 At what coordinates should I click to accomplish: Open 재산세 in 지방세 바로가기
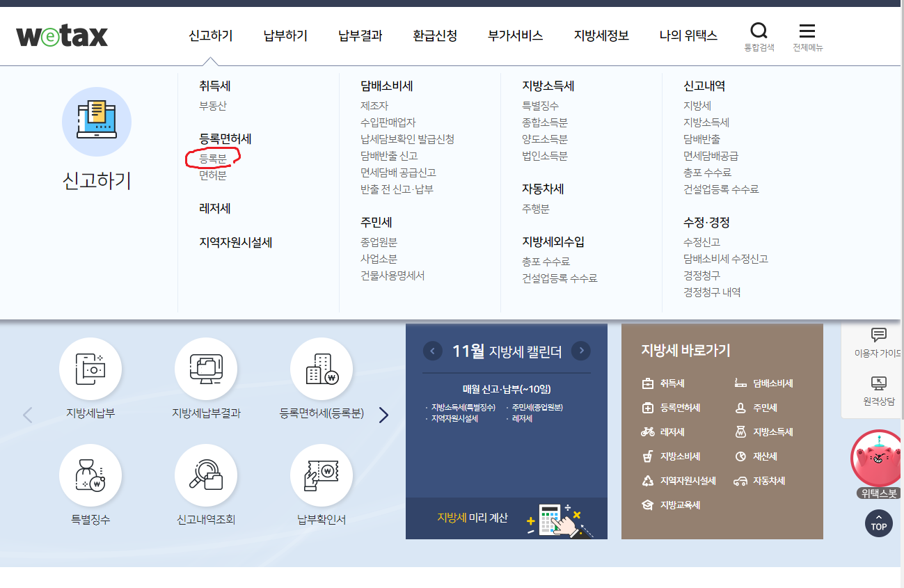point(756,456)
